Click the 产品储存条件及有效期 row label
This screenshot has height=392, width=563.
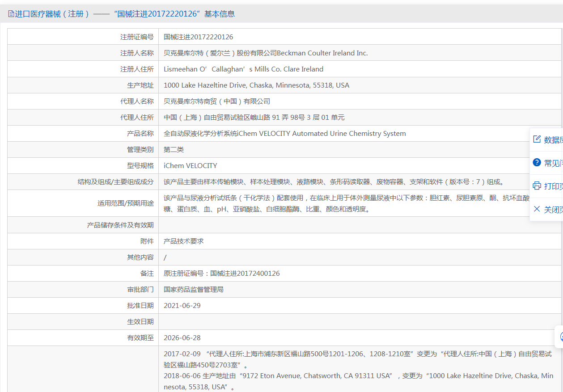(x=120, y=225)
